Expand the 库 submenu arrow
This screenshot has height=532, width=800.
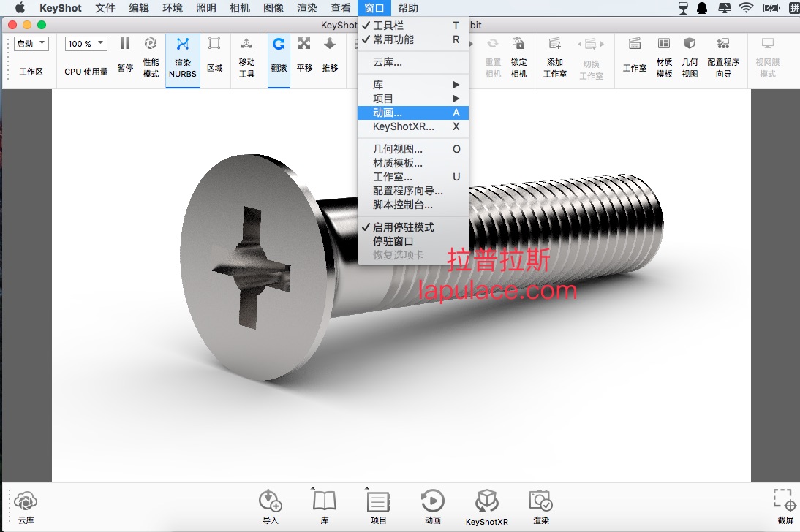coord(456,85)
